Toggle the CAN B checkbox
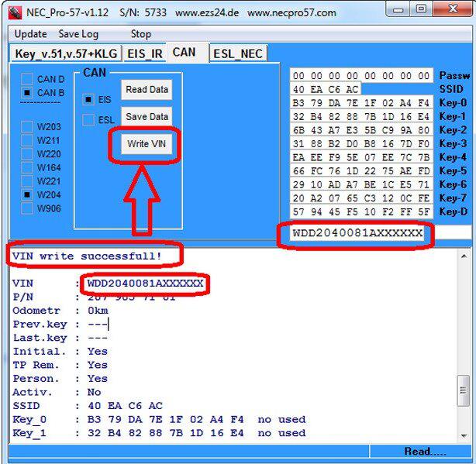This screenshot has height=464, width=476. [x=27, y=92]
